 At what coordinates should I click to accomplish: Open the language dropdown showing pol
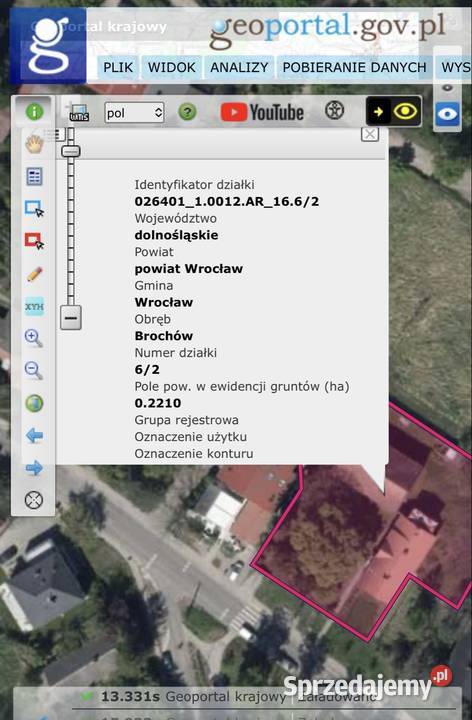pos(135,112)
